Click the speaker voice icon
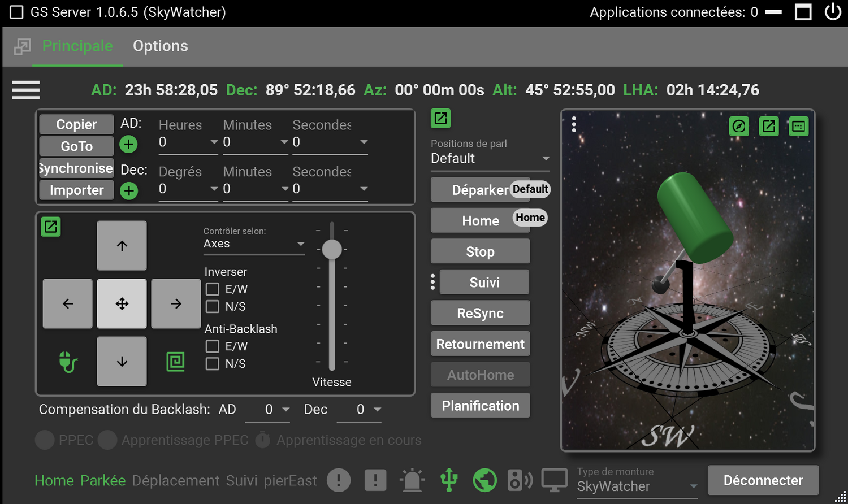The image size is (848, 504). tap(520, 480)
